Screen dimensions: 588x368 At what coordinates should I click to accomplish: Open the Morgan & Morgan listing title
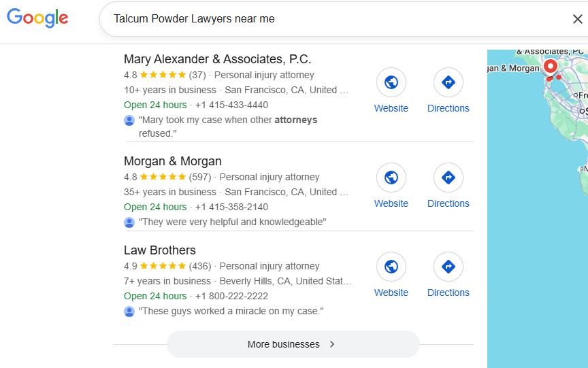pyautogui.click(x=173, y=161)
